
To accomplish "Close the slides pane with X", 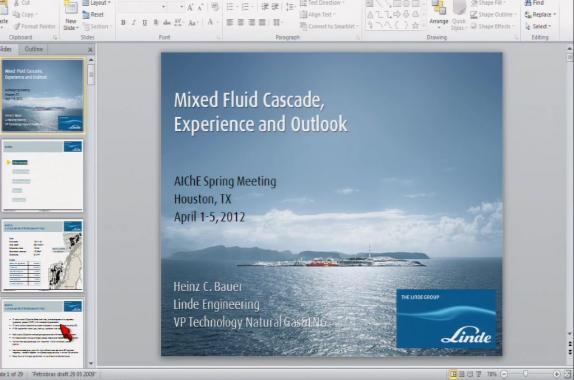I will coord(90,49).
